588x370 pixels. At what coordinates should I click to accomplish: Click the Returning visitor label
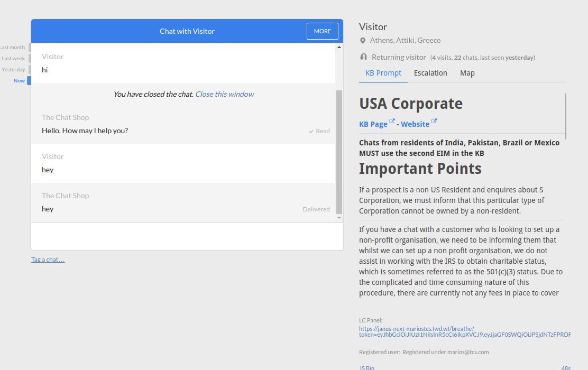click(399, 58)
